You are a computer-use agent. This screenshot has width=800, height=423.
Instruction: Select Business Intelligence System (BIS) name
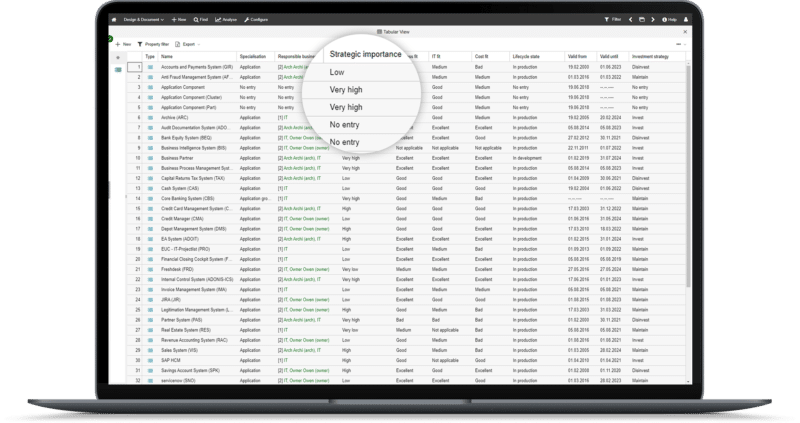(x=193, y=148)
